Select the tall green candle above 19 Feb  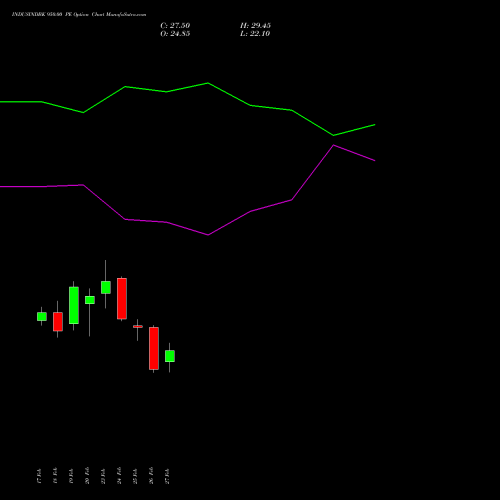coord(74,305)
